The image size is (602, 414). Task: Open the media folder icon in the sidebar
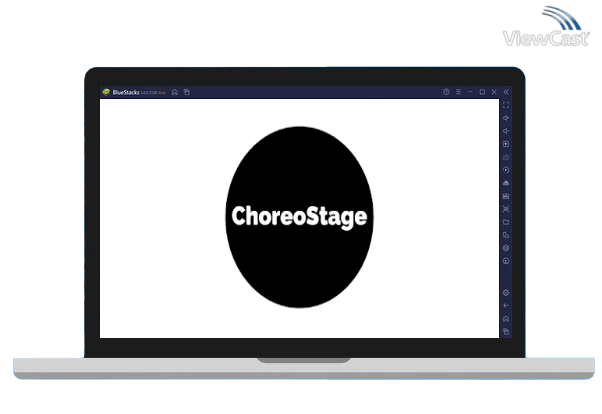(506, 222)
